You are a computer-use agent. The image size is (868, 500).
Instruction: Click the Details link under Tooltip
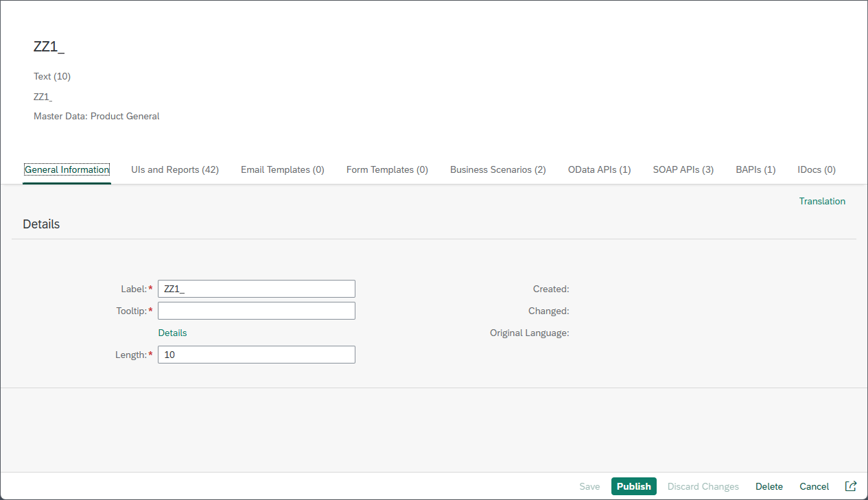point(172,333)
